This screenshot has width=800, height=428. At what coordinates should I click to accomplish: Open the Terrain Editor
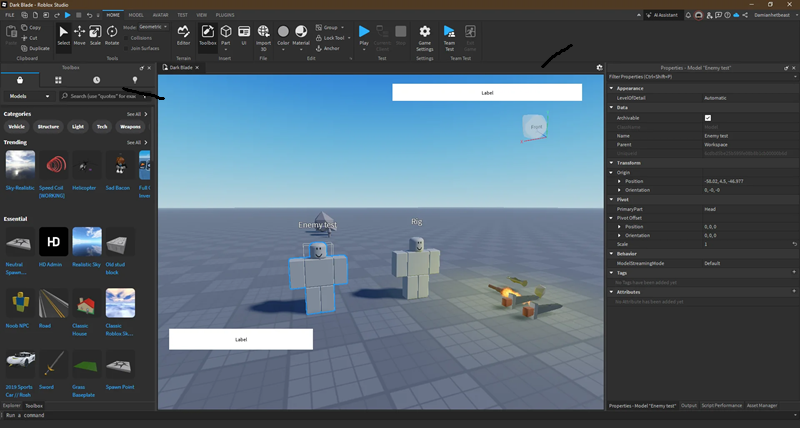[184, 36]
